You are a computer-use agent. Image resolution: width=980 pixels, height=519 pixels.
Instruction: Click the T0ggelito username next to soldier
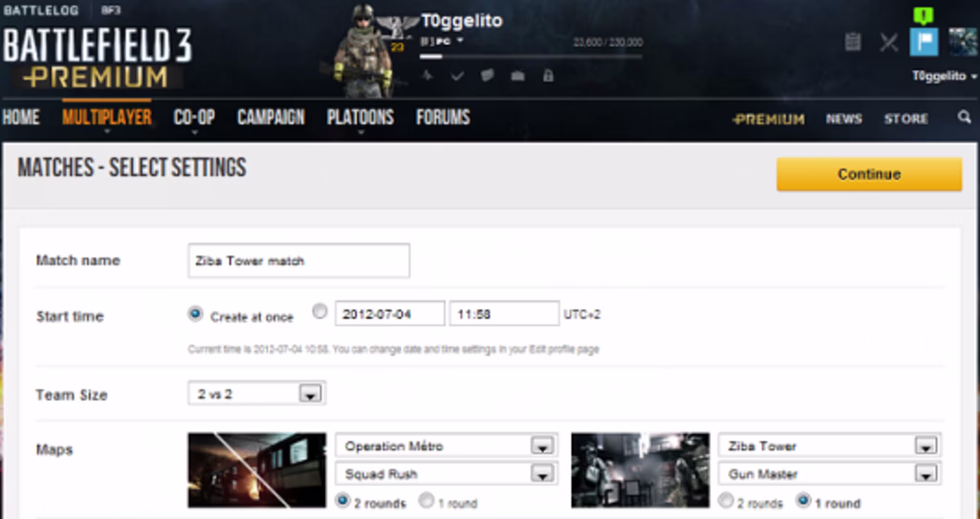click(462, 21)
